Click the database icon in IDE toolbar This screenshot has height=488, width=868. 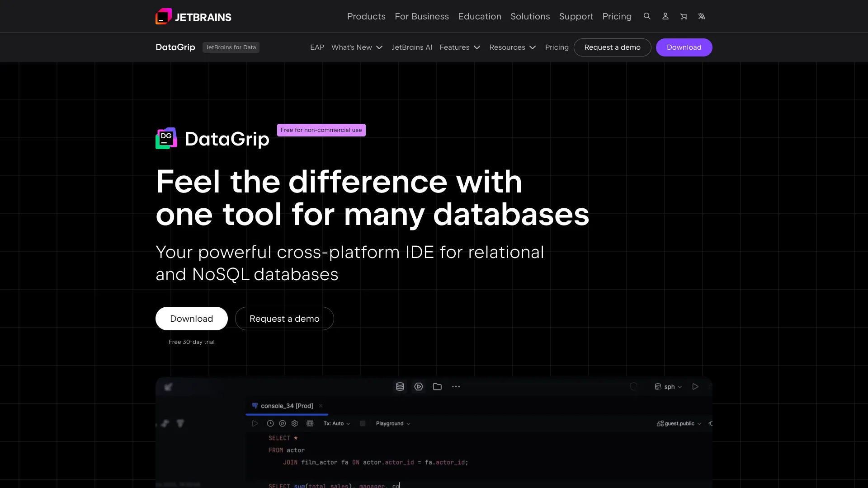(x=400, y=387)
